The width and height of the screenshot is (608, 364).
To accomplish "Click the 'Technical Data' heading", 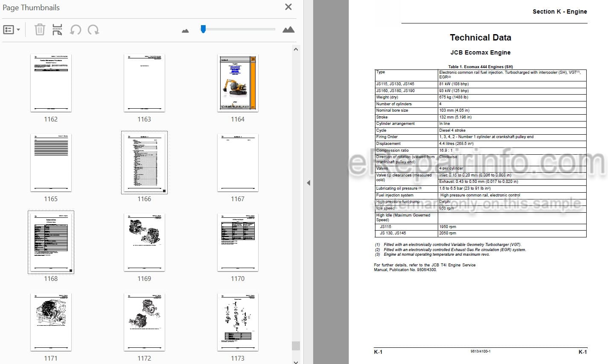I will coord(480,38).
